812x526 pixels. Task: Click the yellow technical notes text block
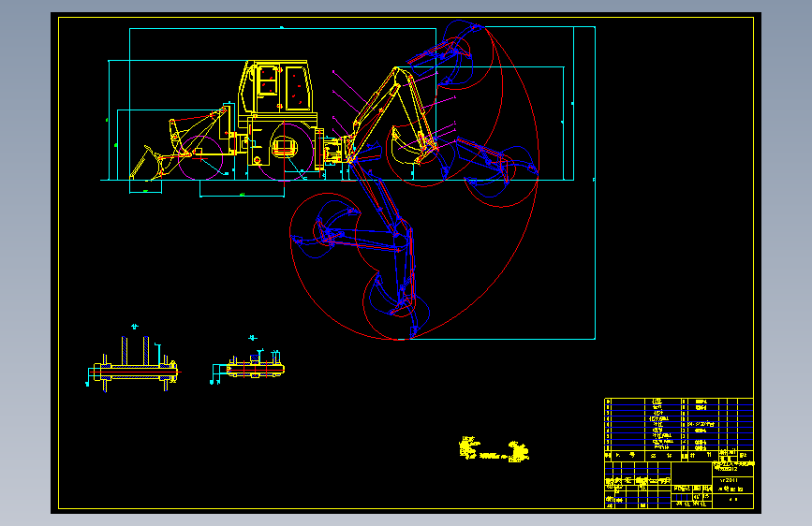pyautogui.click(x=494, y=449)
